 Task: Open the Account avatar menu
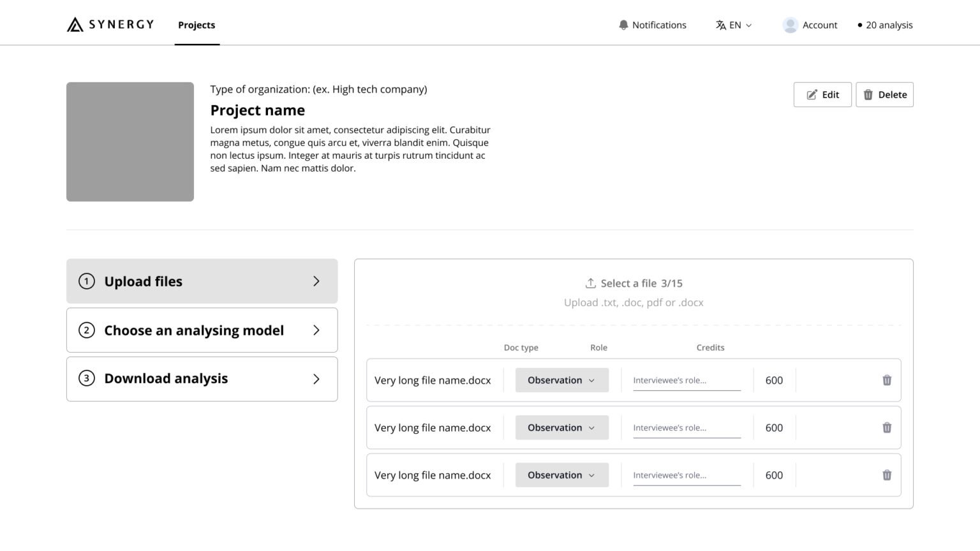[x=790, y=25]
